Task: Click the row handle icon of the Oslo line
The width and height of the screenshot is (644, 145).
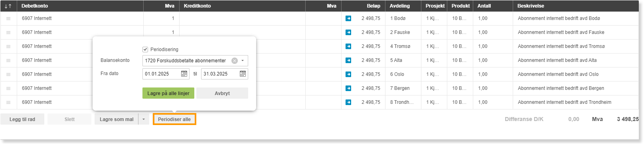Action: (x=8, y=74)
